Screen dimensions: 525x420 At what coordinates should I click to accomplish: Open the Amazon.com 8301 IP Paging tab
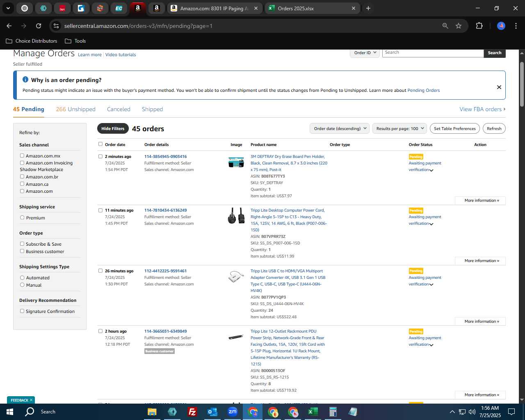point(215,8)
